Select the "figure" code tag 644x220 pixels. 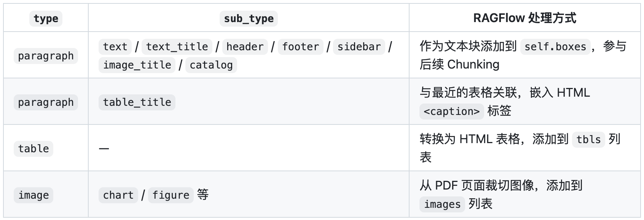pos(171,195)
